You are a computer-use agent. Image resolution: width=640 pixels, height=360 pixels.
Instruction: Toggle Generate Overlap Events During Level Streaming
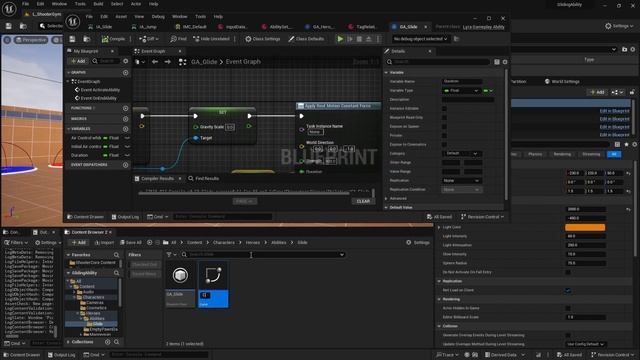[568, 335]
